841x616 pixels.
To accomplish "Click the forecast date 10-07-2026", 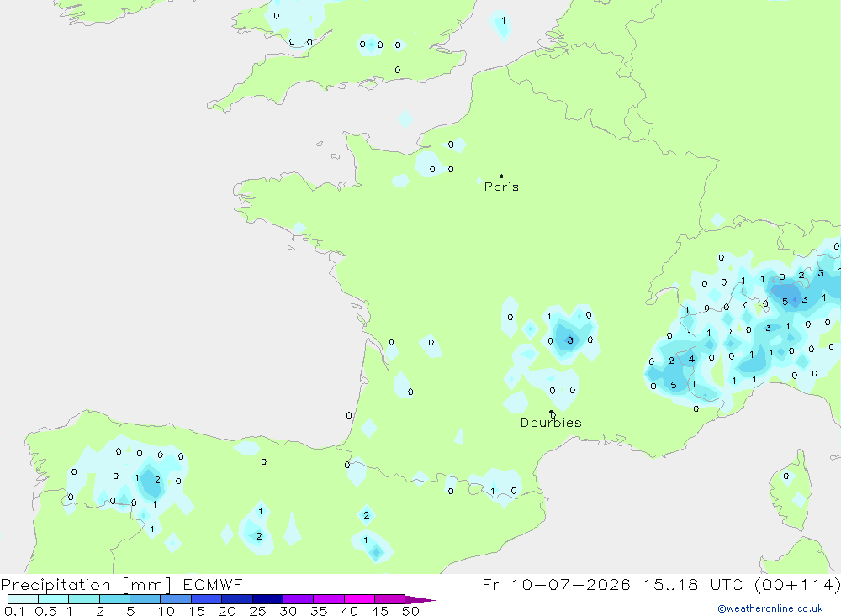I will point(571,584).
